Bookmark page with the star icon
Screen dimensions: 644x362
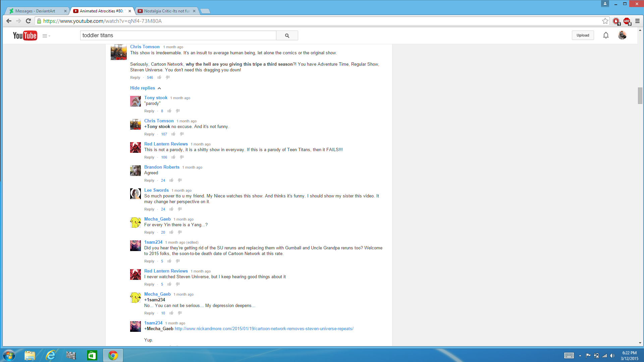tap(605, 21)
